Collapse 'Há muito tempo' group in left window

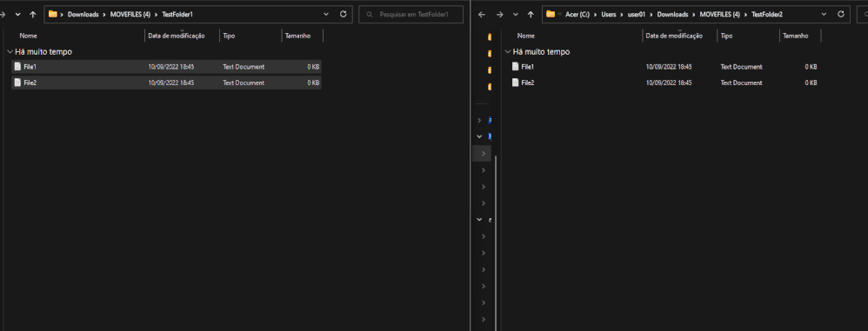click(x=10, y=51)
